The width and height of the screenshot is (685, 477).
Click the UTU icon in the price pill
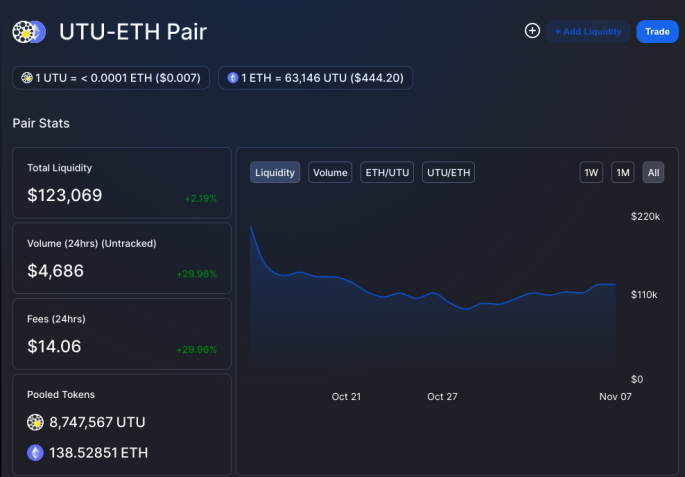point(27,78)
